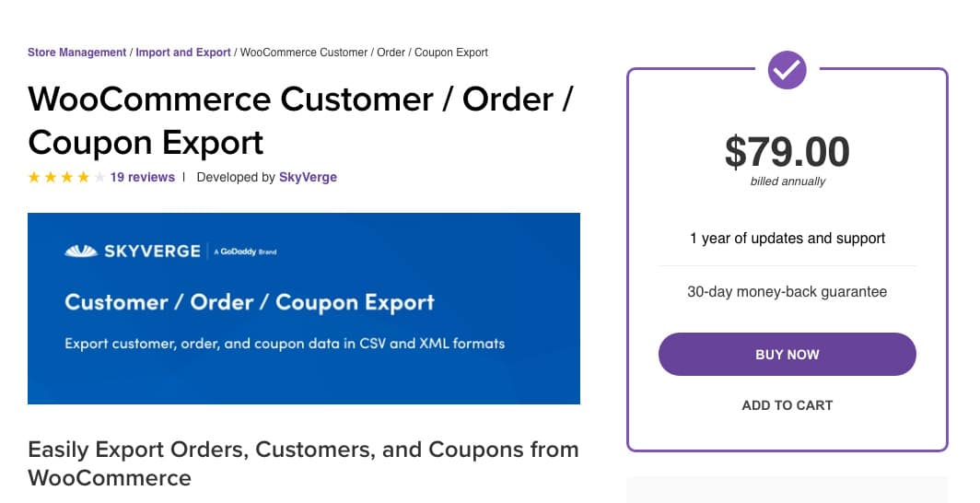Viewport: 980px width, 503px height.
Task: Click the ADD TO CART button
Action: coord(787,405)
